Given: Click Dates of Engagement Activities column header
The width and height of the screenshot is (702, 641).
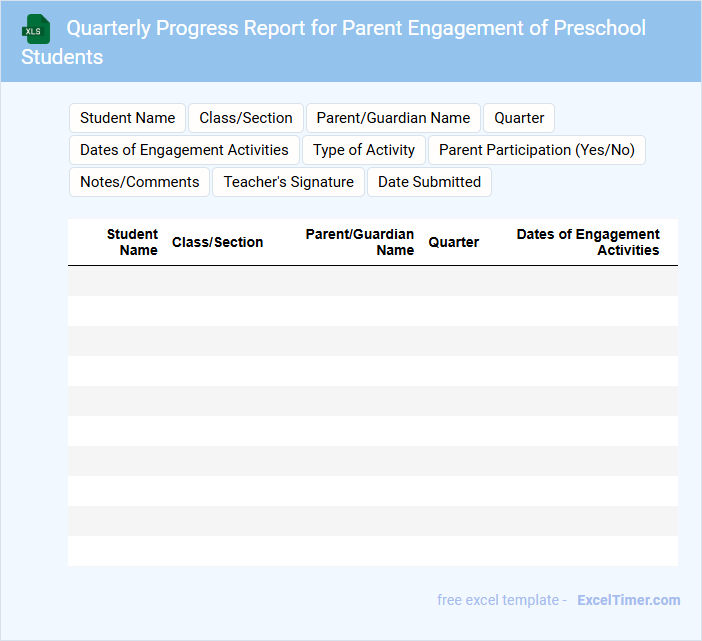Looking at the screenshot, I should click(588, 242).
